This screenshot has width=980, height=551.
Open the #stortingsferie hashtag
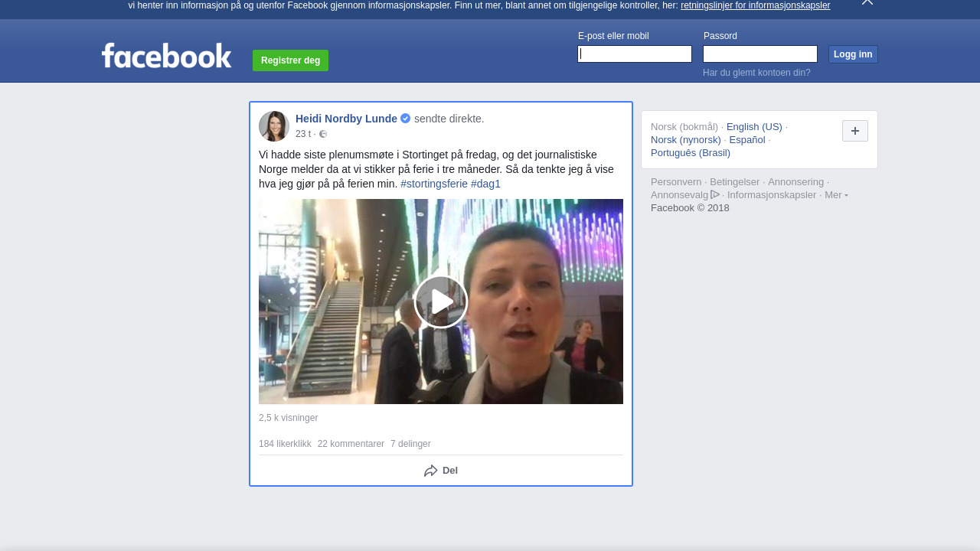click(433, 184)
